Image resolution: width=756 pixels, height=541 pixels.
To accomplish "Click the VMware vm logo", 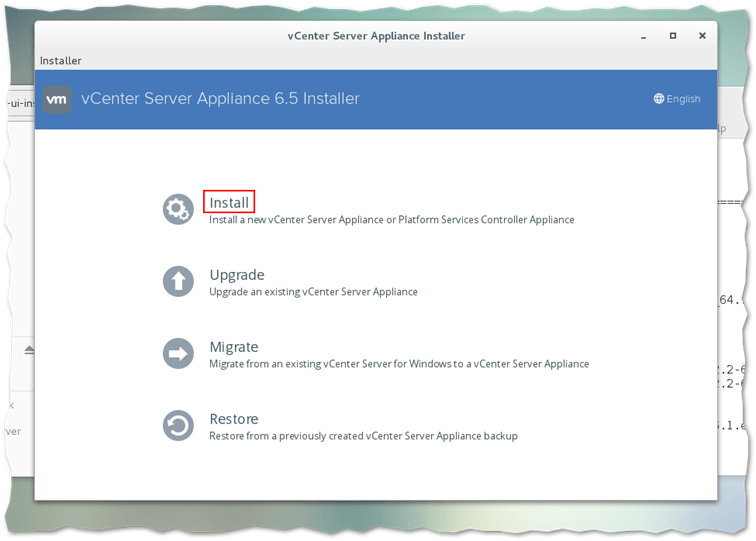I will pyautogui.click(x=57, y=99).
